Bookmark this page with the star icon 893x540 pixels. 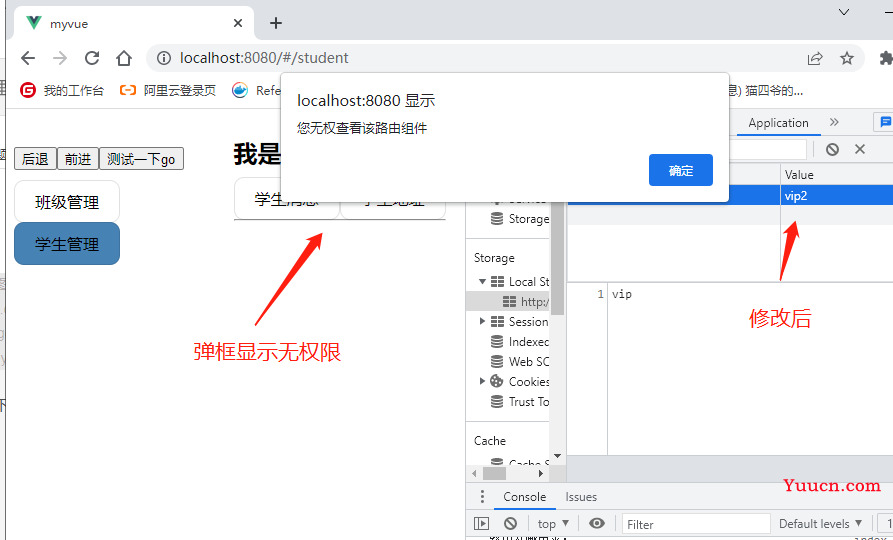click(x=847, y=58)
